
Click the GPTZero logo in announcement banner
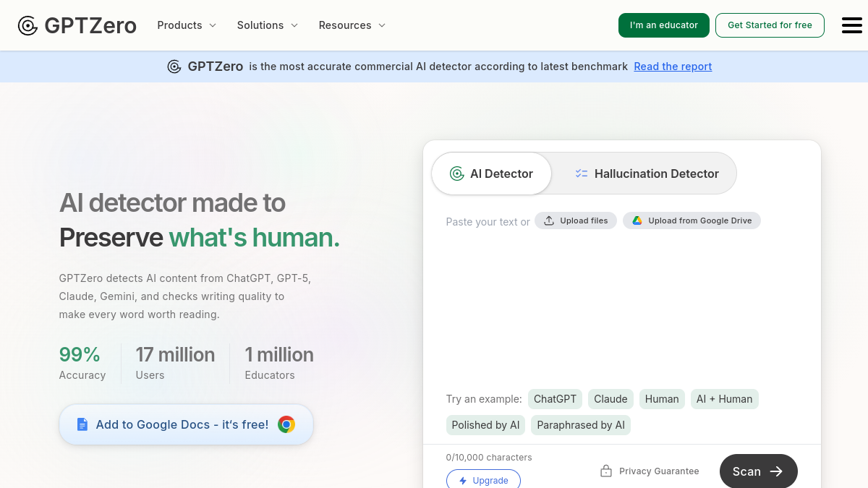pos(174,67)
